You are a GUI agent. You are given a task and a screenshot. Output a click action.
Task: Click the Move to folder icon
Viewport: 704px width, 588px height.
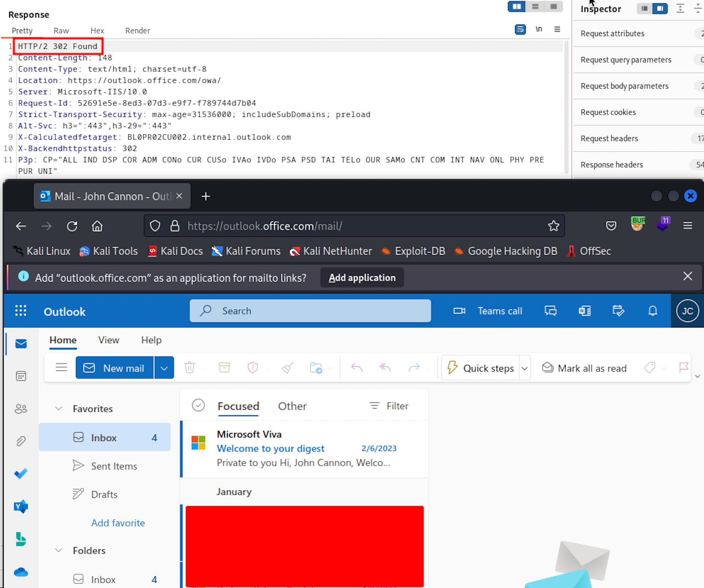click(x=316, y=367)
